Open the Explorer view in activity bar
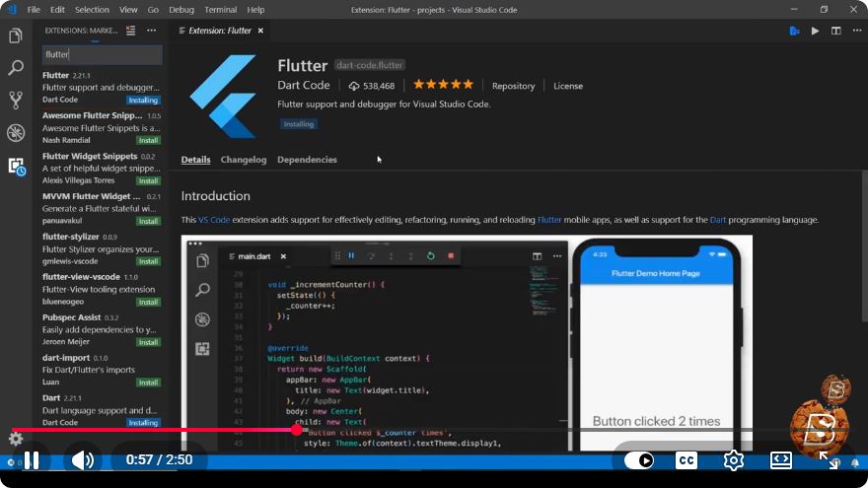 pos(16,35)
